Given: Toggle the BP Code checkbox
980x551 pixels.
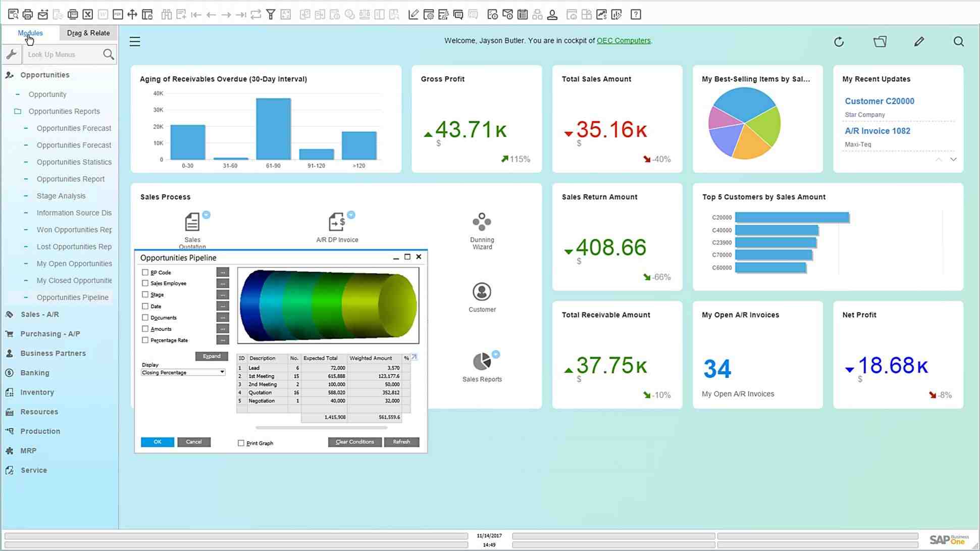Looking at the screenshot, I should pos(145,272).
